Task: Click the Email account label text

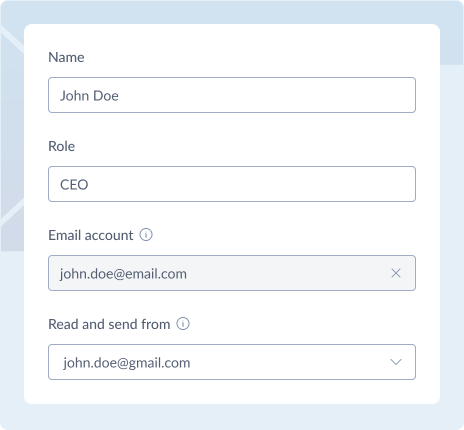Action: [91, 235]
